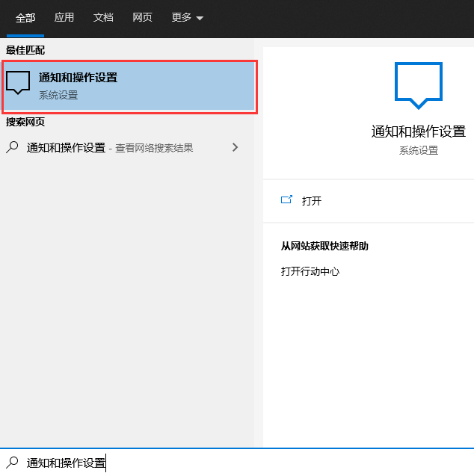Screen dimensions: 474x476
Task: Click the magnifier icon next to web result
Action: click(x=12, y=147)
